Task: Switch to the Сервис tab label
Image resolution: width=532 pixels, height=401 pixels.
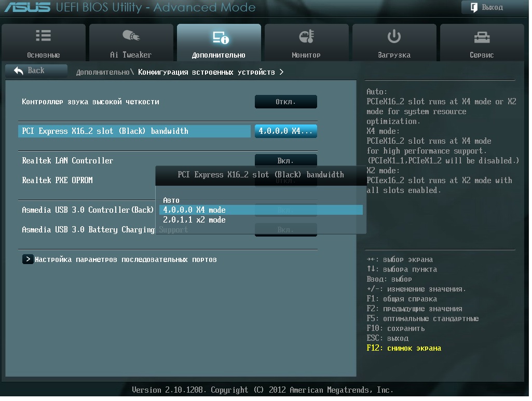Action: pos(482,55)
